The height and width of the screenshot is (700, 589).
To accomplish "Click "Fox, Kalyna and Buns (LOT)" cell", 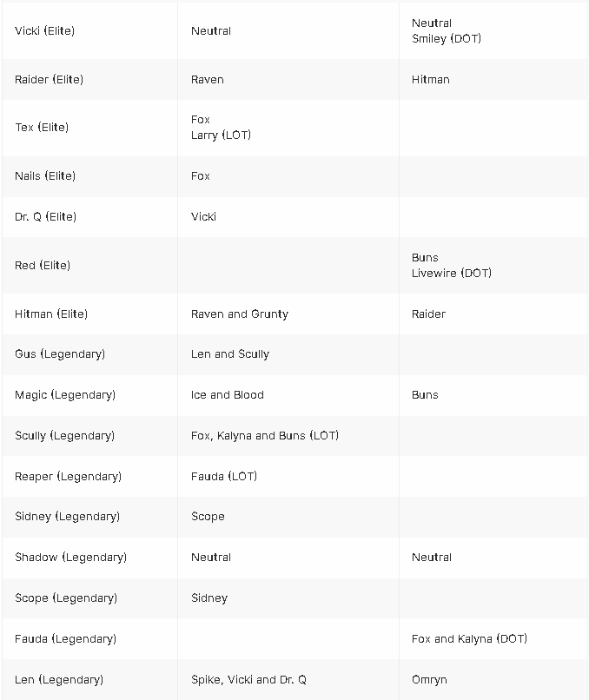I will pos(264,436).
